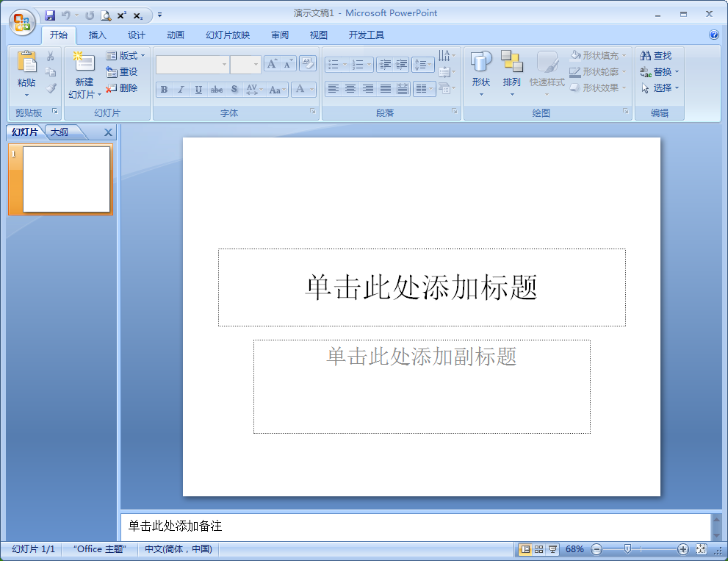The width and height of the screenshot is (728, 561).
Task: Clear all formatting icon
Action: (307, 62)
